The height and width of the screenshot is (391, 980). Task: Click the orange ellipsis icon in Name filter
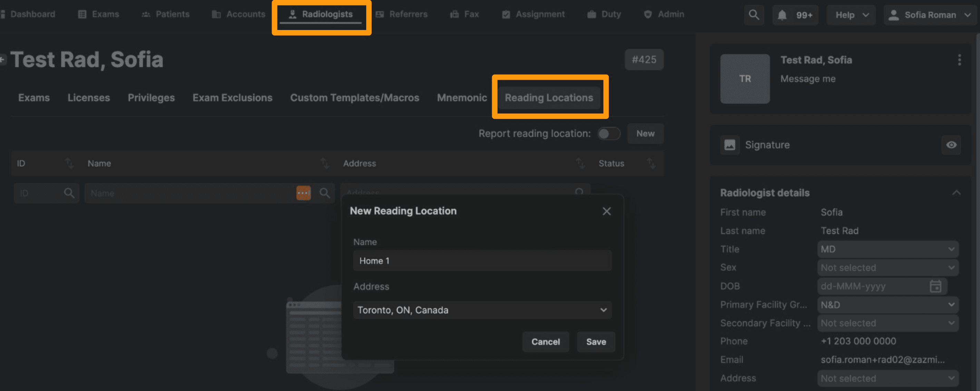pyautogui.click(x=303, y=193)
